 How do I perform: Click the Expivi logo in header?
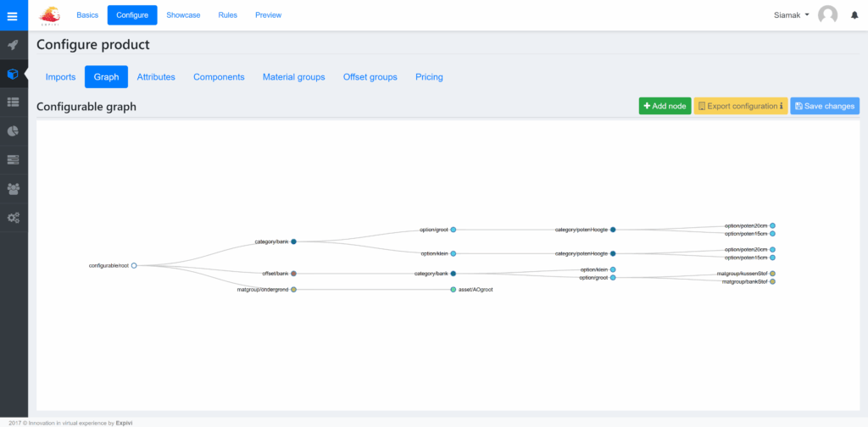[x=50, y=15]
